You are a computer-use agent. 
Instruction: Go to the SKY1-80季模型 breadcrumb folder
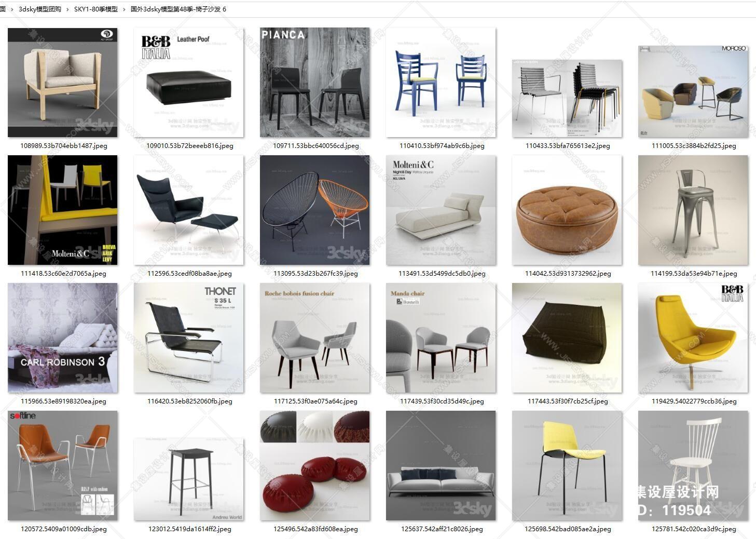tap(96, 9)
